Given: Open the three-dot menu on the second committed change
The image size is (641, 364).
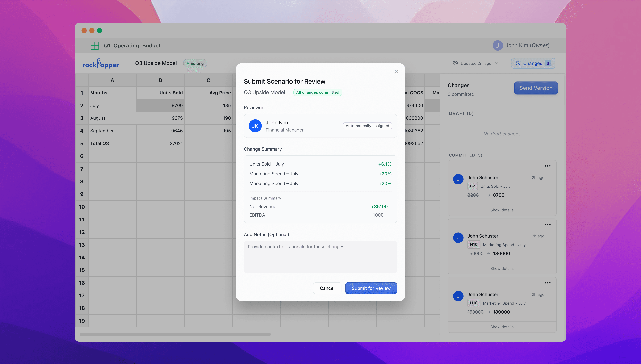Looking at the screenshot, I should pyautogui.click(x=547, y=224).
